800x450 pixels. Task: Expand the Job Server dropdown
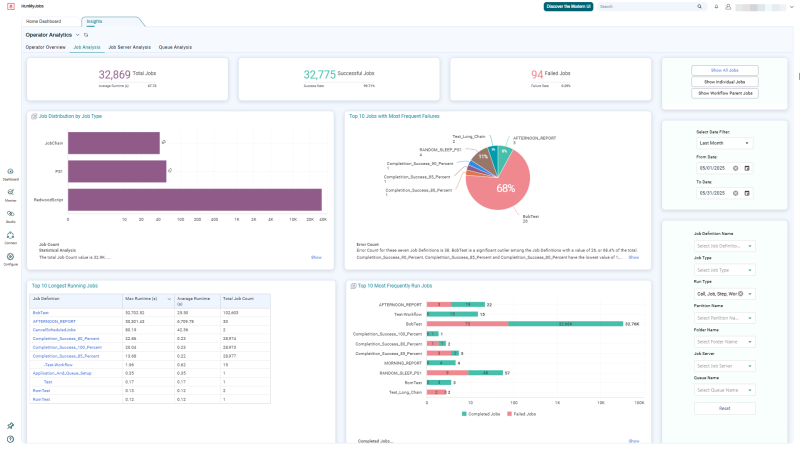(x=724, y=366)
